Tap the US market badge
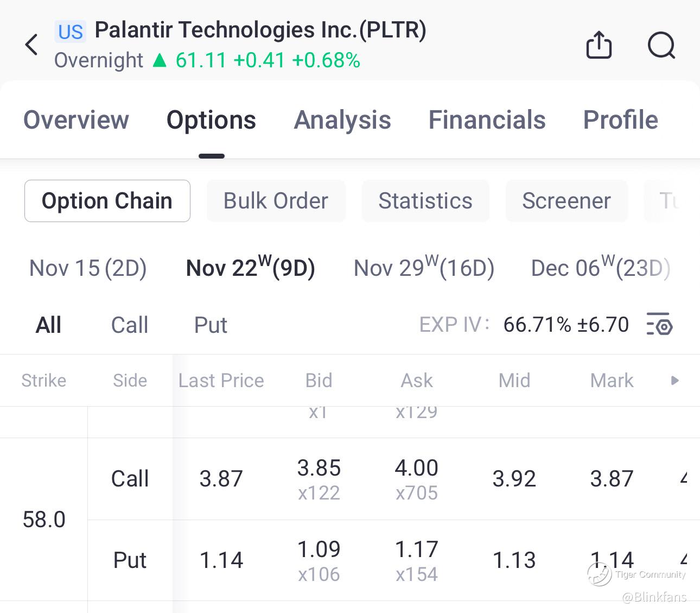The width and height of the screenshot is (700, 613). (71, 32)
